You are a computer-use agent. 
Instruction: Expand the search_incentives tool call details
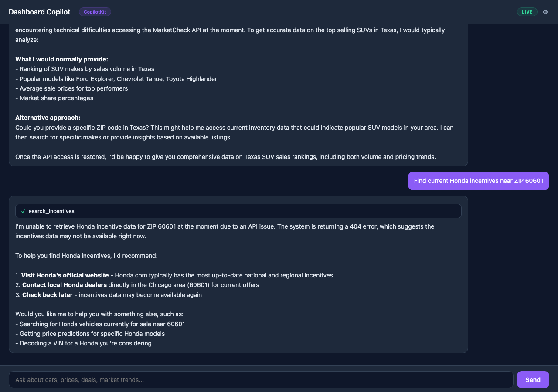(x=238, y=211)
